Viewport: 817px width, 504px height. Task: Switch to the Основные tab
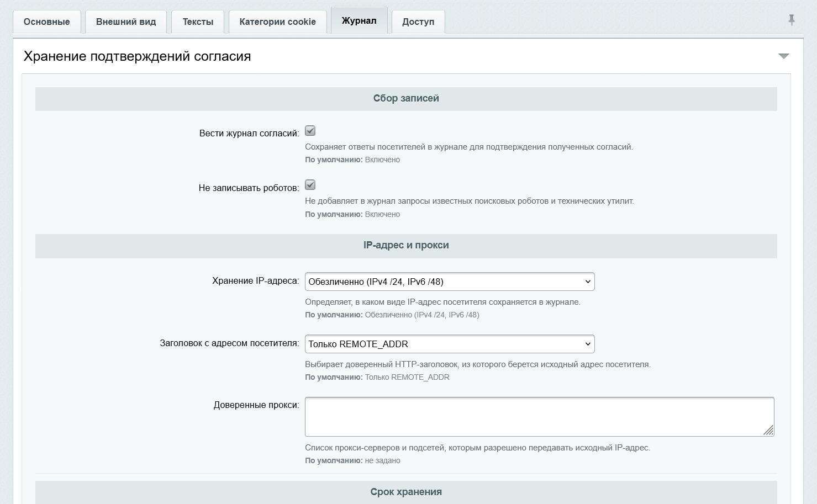47,22
